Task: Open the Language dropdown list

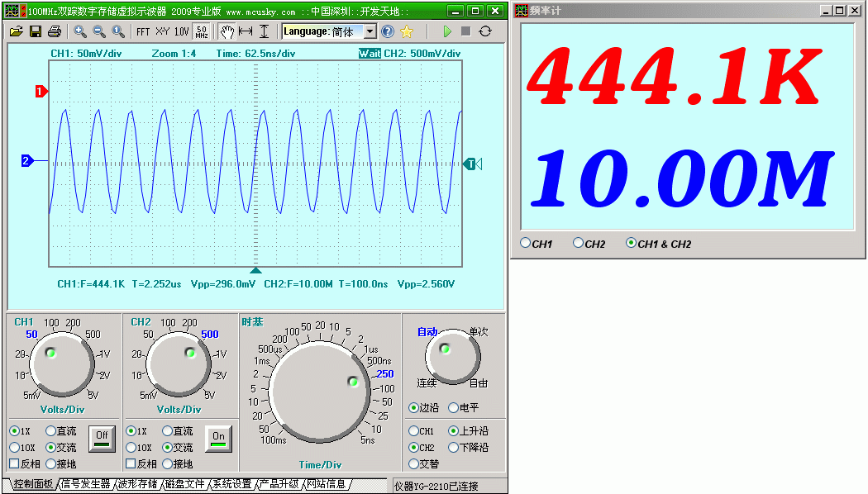Action: tap(370, 31)
